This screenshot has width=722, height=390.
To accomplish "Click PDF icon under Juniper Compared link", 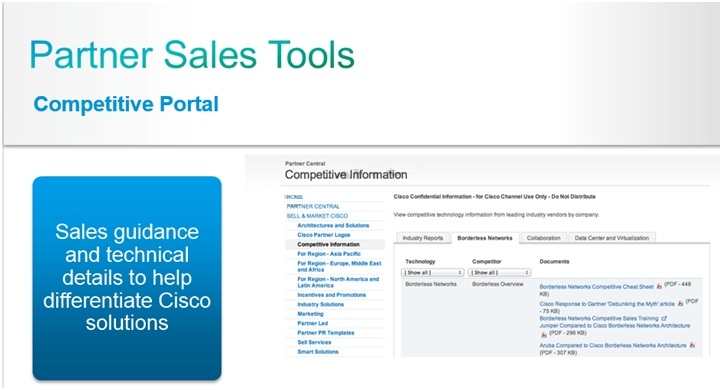I will 544,334.
